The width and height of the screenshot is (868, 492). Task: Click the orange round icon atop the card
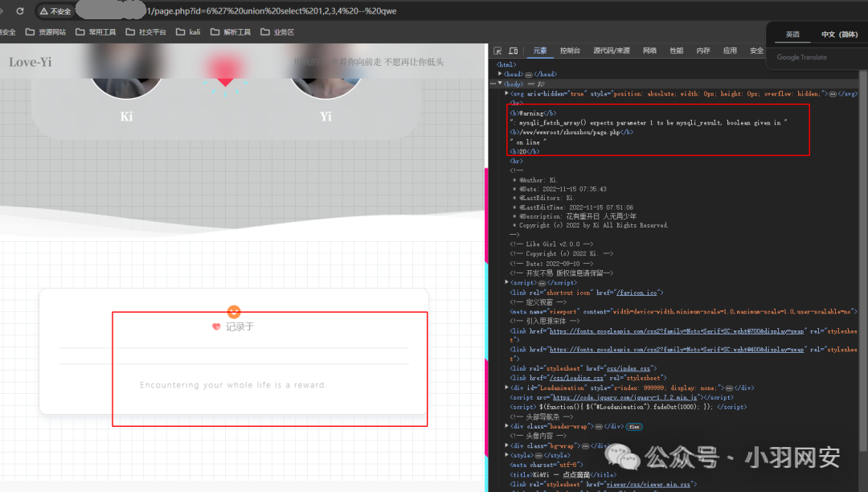click(234, 312)
